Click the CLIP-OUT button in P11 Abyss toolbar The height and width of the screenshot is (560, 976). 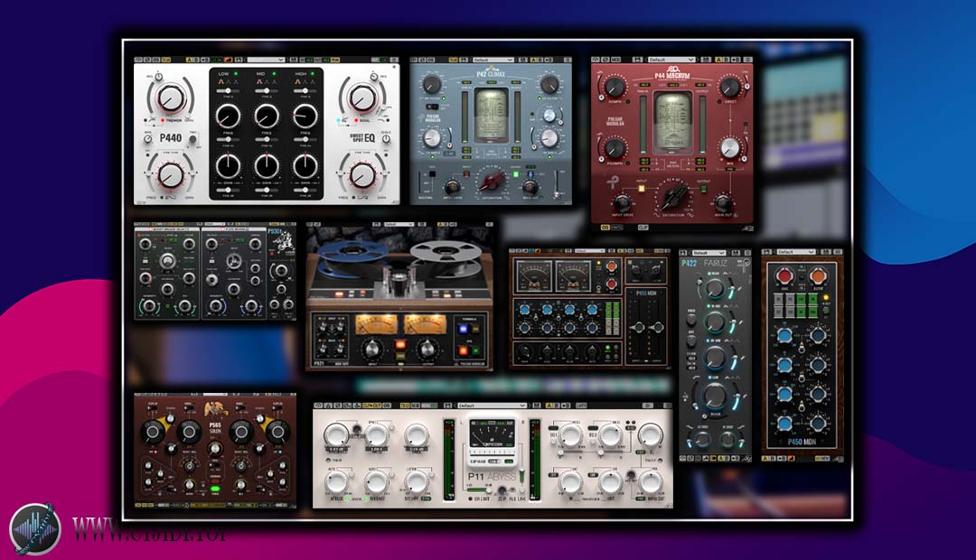[x=371, y=406]
